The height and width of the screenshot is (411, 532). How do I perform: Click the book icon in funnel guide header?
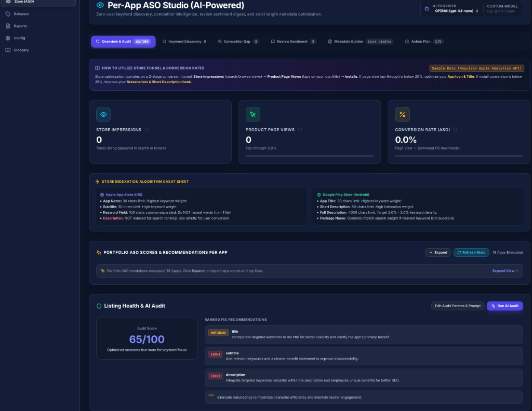pyautogui.click(x=97, y=68)
